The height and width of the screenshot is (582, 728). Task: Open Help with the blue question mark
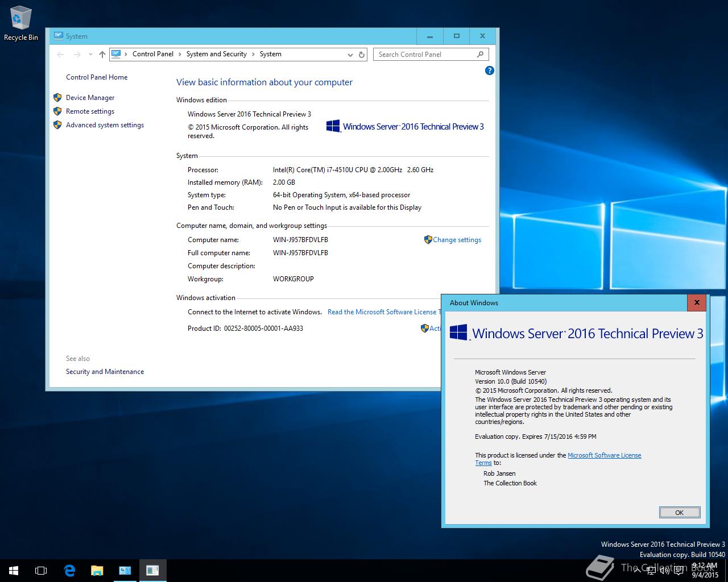[489, 70]
